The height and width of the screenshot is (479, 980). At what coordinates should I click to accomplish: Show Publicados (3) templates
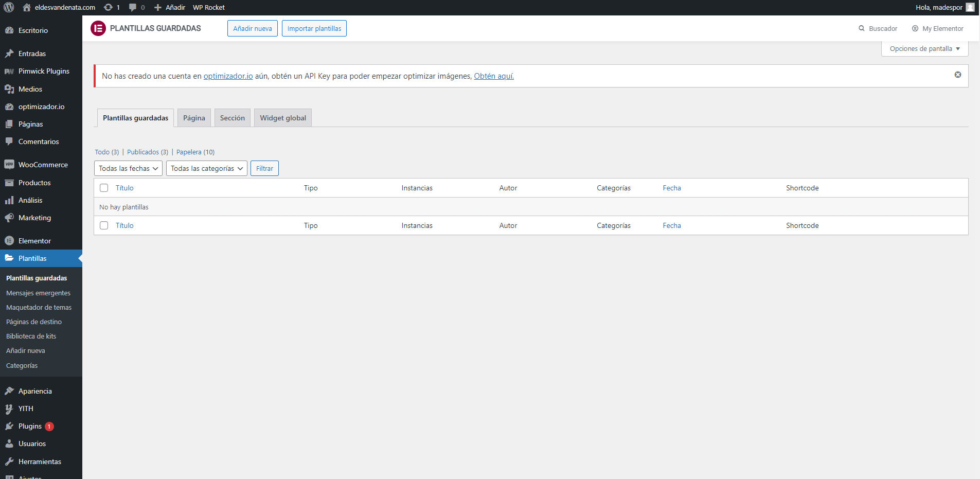coord(148,152)
